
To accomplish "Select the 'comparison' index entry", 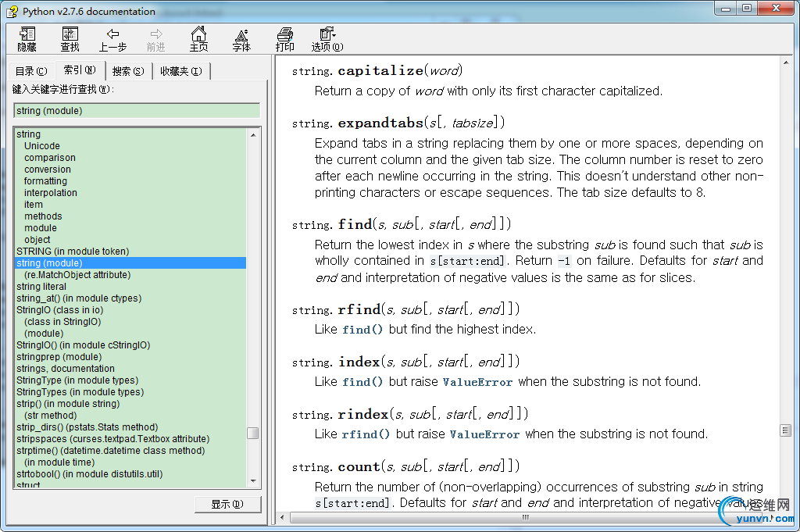I will [x=49, y=158].
